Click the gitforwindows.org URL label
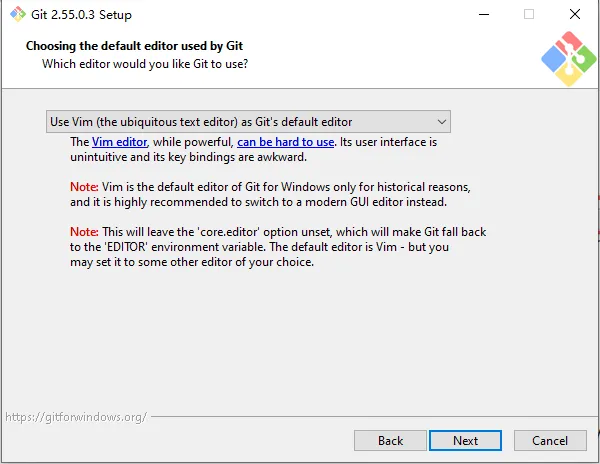This screenshot has height=464, width=600. click(x=76, y=417)
